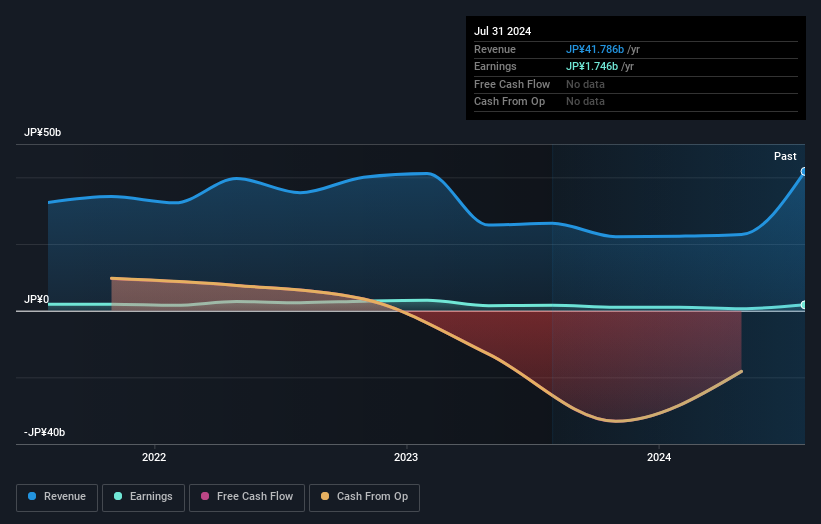Click the Past label on the chart

click(x=785, y=156)
